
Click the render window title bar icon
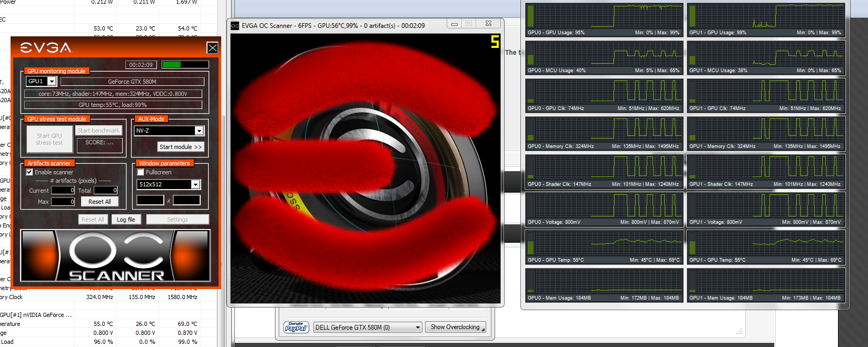point(235,25)
